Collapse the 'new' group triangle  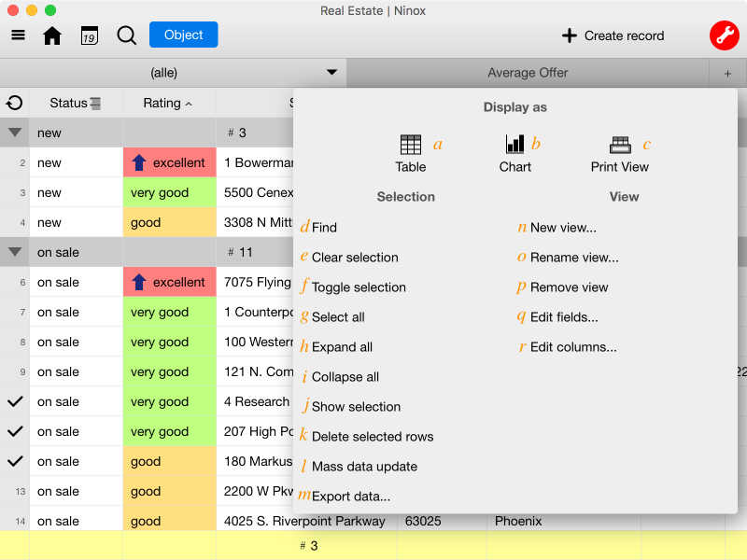[x=15, y=133]
